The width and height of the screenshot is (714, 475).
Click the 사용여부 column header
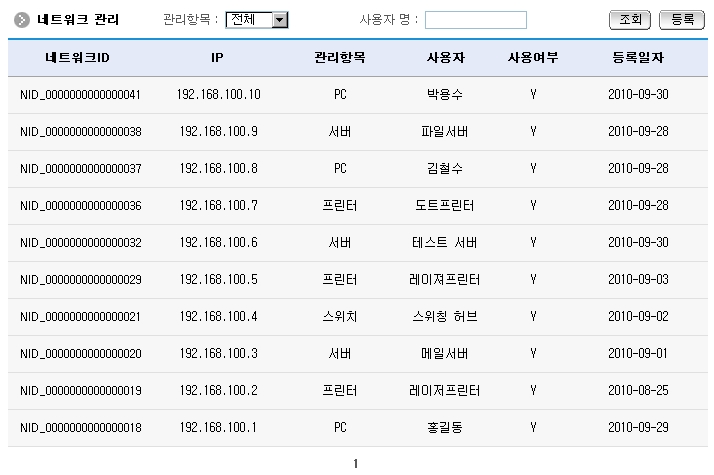[534, 58]
